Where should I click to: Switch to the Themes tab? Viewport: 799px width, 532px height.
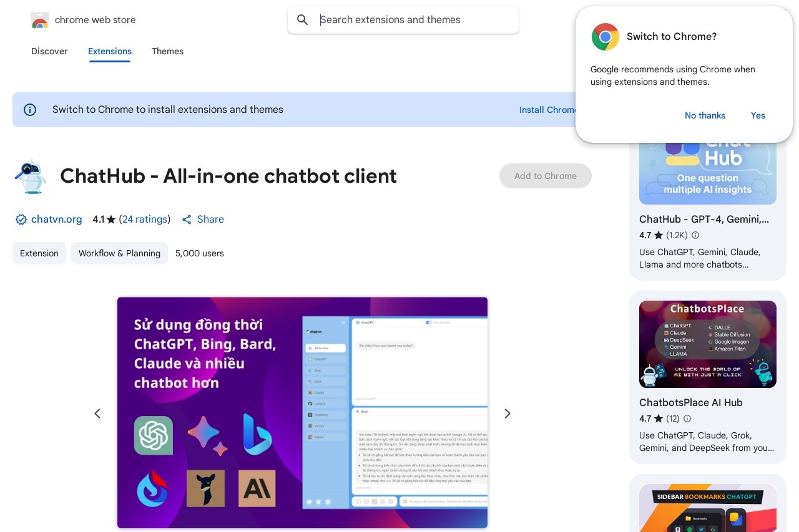pos(167,51)
